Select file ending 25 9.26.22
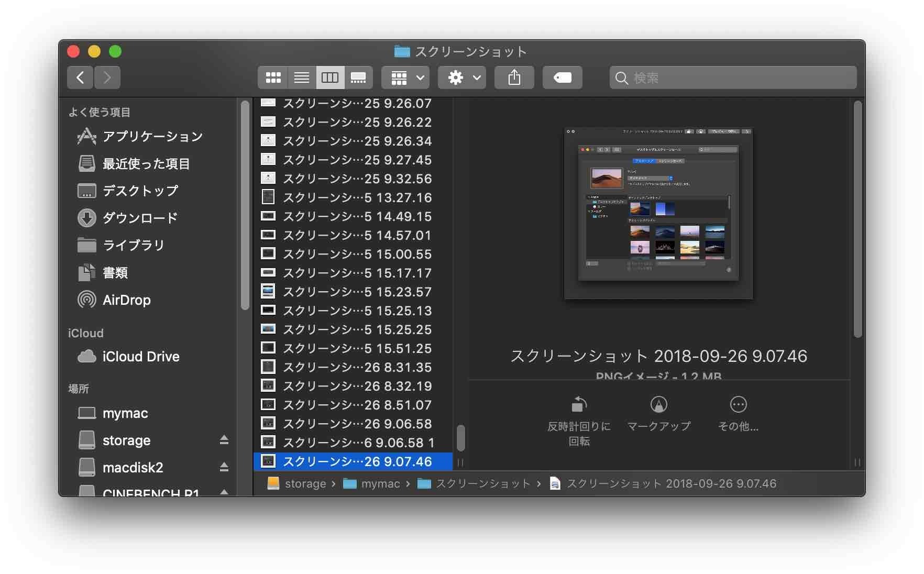This screenshot has height=574, width=924. click(353, 122)
